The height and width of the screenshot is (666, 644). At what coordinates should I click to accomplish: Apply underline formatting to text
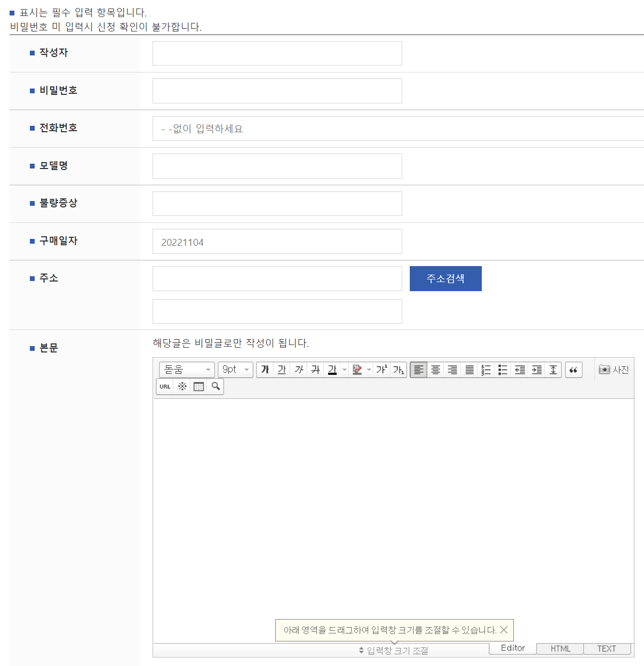282,370
